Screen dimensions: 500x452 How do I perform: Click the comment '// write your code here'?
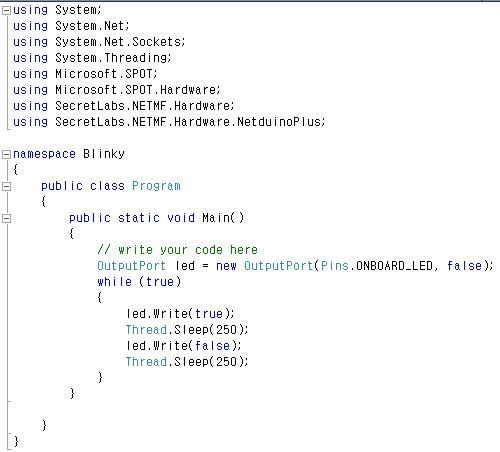[177, 250]
